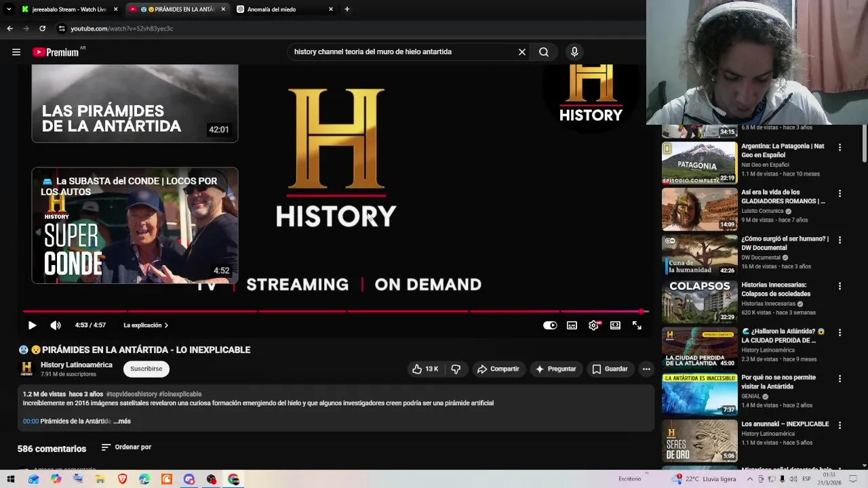Expand the description with ...más
The height and width of the screenshot is (488, 868).
pyautogui.click(x=122, y=421)
